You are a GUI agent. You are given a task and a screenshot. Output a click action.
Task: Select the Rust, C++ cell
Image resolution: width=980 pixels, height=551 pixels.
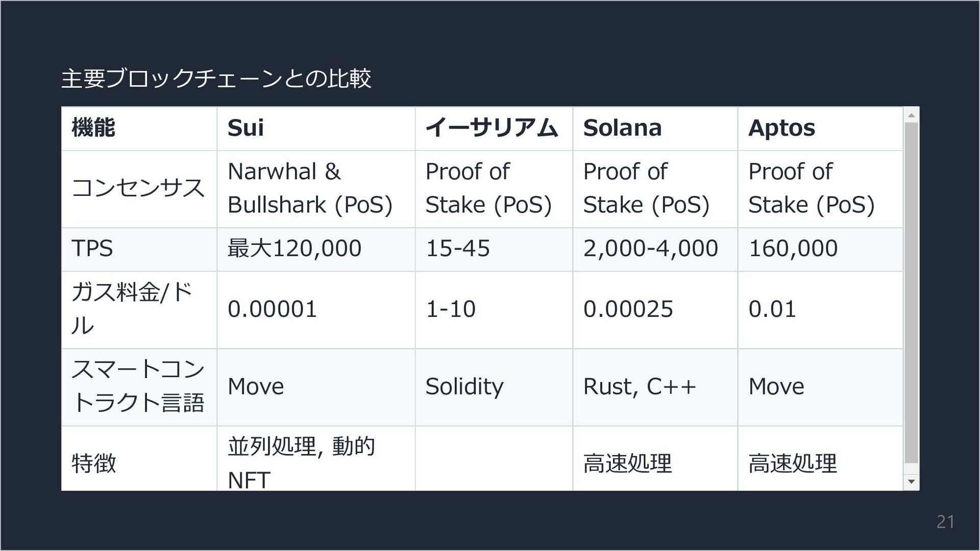[640, 387]
